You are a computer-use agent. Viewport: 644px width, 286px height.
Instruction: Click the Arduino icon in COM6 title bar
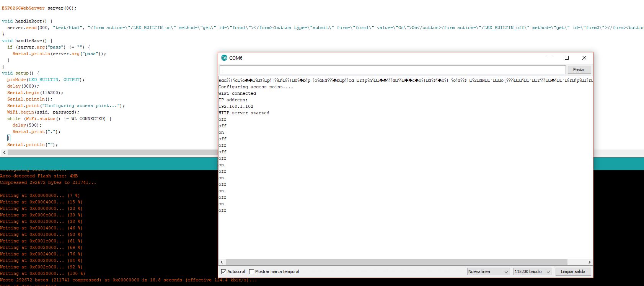pyautogui.click(x=224, y=58)
